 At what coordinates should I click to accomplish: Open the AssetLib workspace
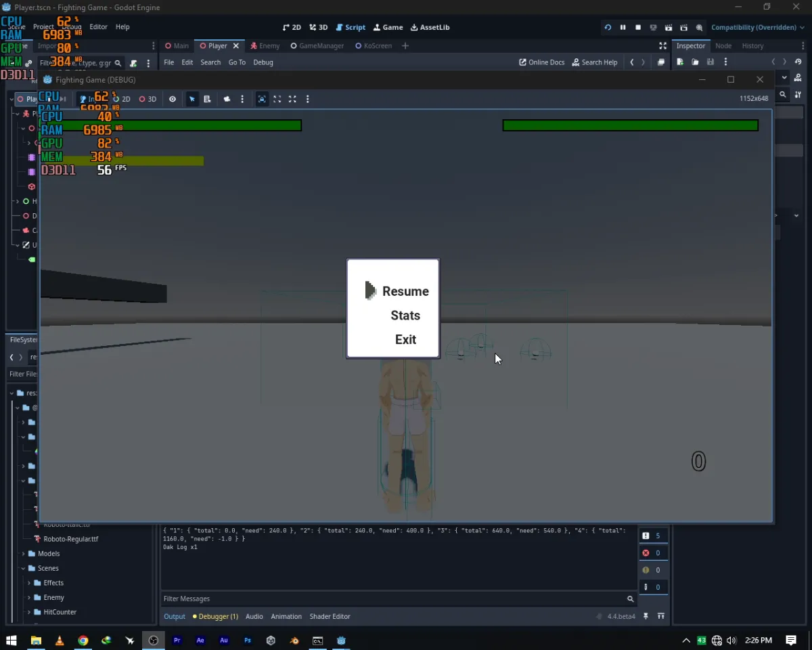(x=430, y=27)
